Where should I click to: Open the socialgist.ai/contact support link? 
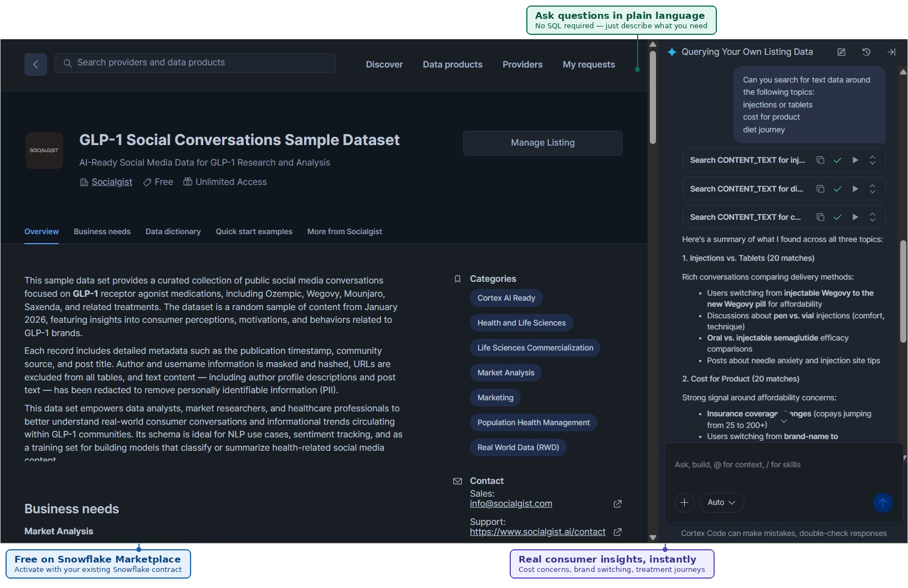(537, 532)
